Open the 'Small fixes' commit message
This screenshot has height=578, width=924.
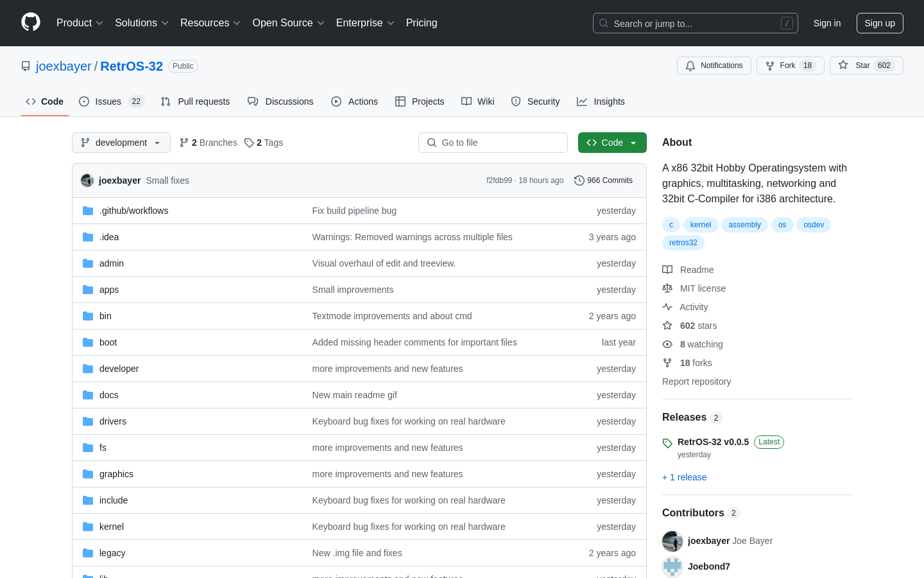[167, 180]
